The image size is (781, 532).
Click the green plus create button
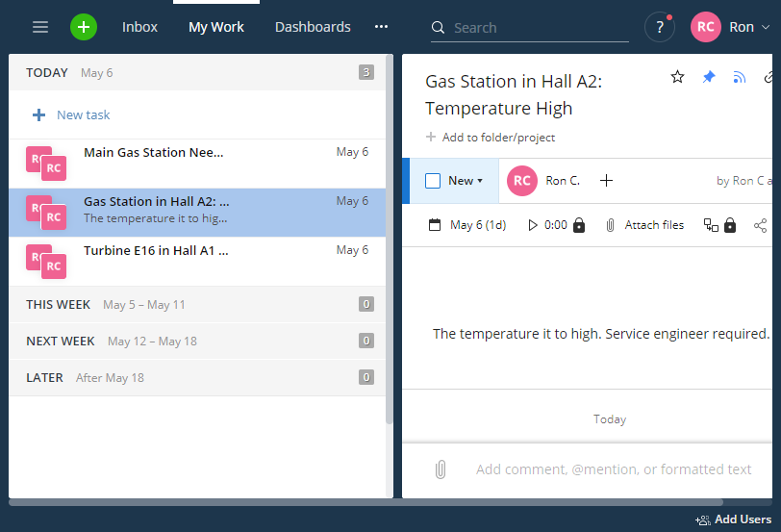point(83,27)
